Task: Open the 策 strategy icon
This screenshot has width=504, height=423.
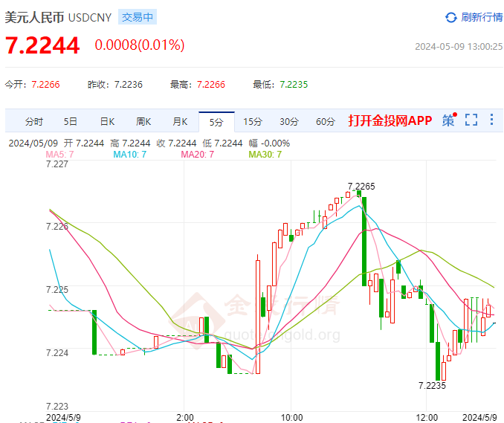Action: point(448,120)
